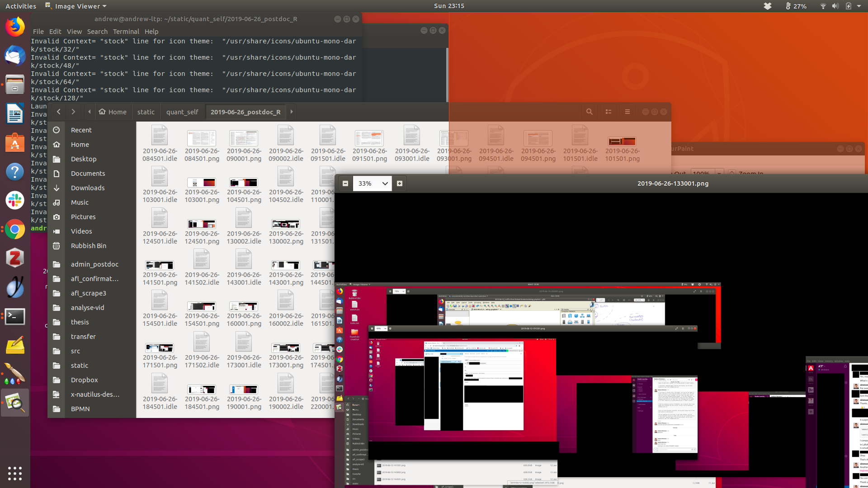Open the file manager hamburger menu
This screenshot has height=488, width=868.
(627, 112)
